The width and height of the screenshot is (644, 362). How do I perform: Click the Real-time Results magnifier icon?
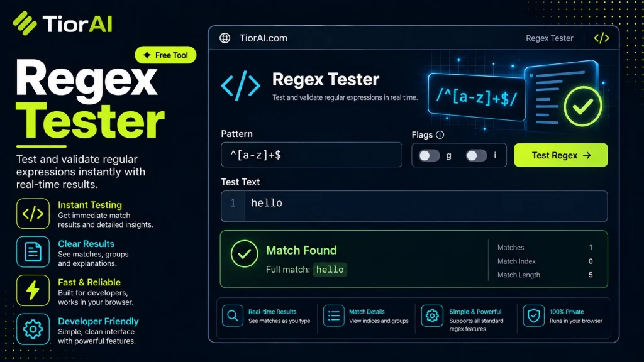pyautogui.click(x=233, y=315)
